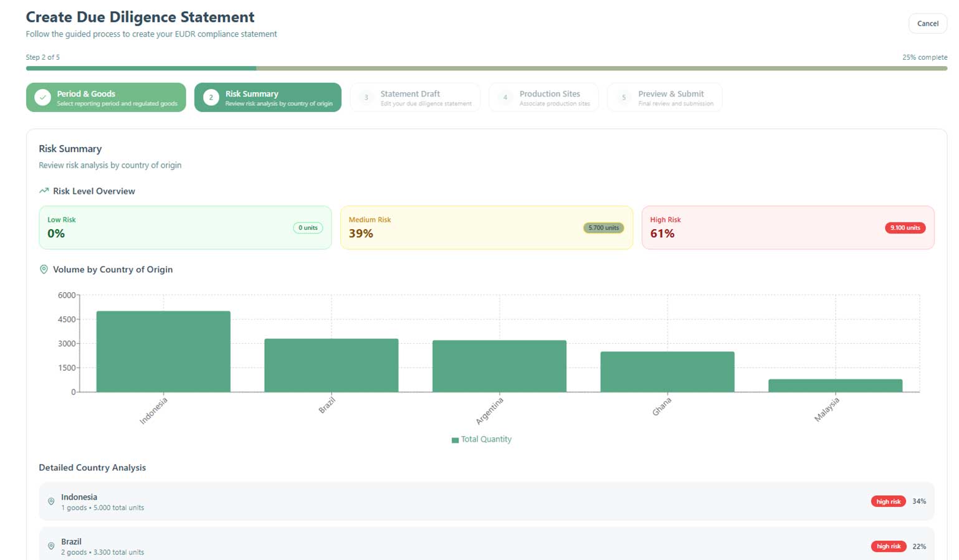Viewport: 959px width, 560px height.
Task: Click the Indonesia bar in the chart
Action: tap(163, 351)
